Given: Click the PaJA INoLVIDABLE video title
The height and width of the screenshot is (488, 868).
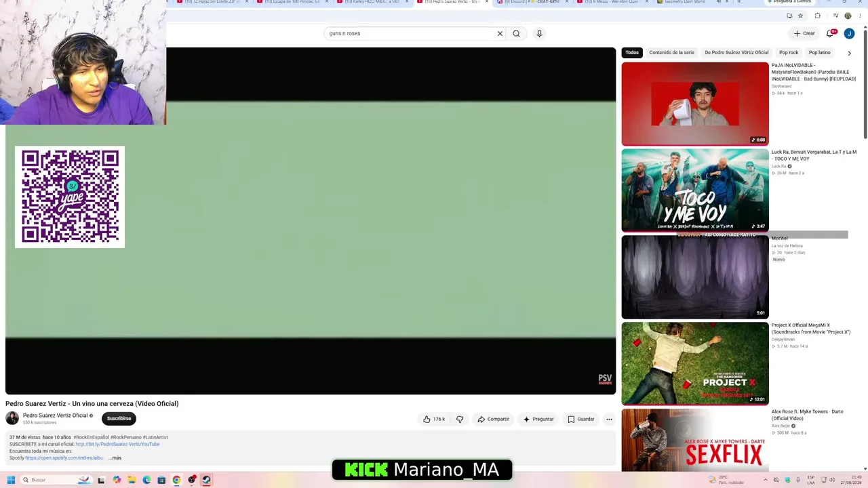Looking at the screenshot, I should coord(814,72).
